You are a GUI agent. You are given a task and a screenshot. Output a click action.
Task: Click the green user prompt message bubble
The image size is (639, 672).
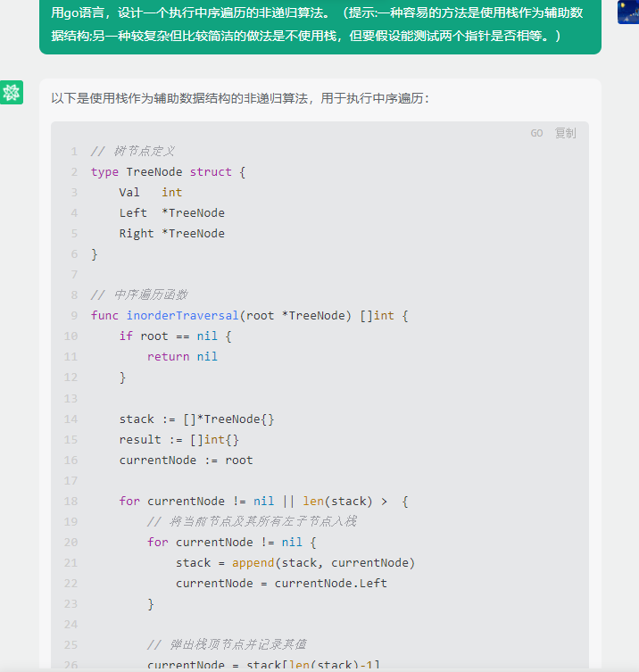(320, 25)
